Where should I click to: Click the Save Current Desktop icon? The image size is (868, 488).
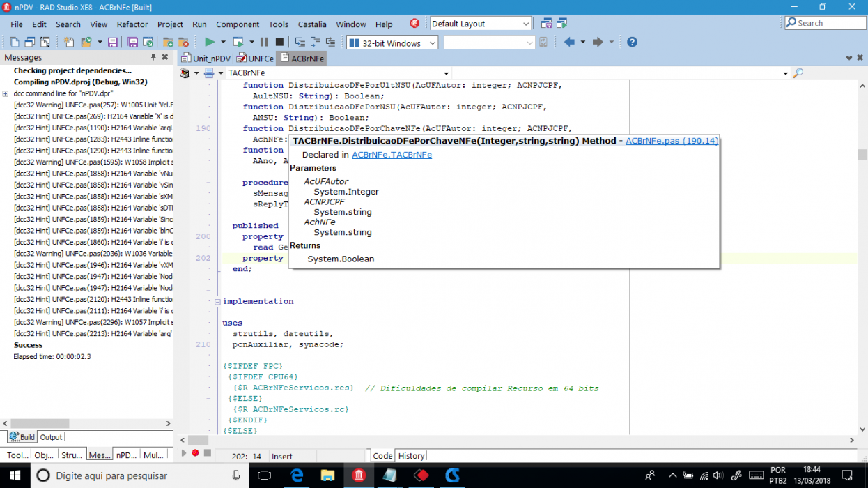[545, 24]
